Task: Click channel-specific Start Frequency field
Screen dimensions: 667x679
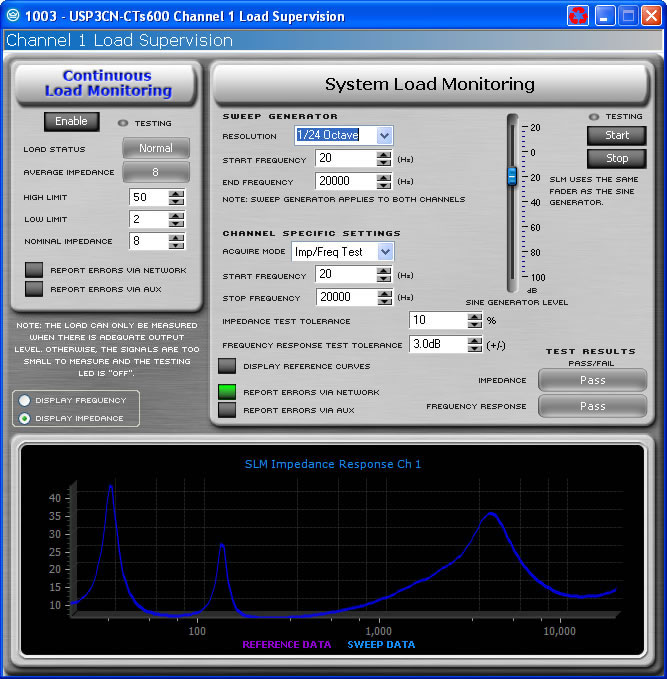Action: (346, 274)
